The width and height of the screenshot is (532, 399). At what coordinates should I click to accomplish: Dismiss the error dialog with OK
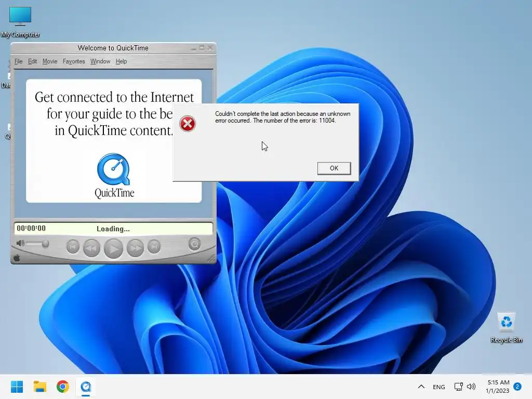[334, 168]
